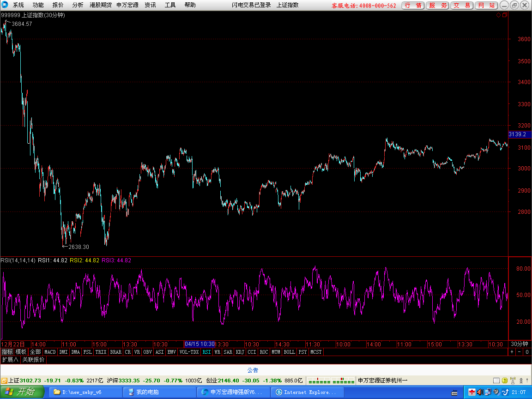Open the 资讯 menu
532x399 pixels.
tap(150, 5)
